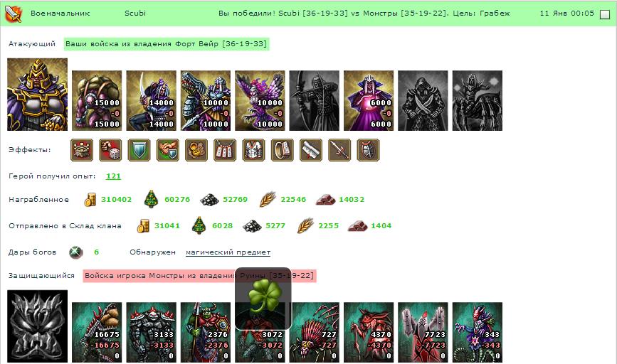Click the purple mage unit with 6000
This screenshot has height=364, width=617.
[369, 101]
